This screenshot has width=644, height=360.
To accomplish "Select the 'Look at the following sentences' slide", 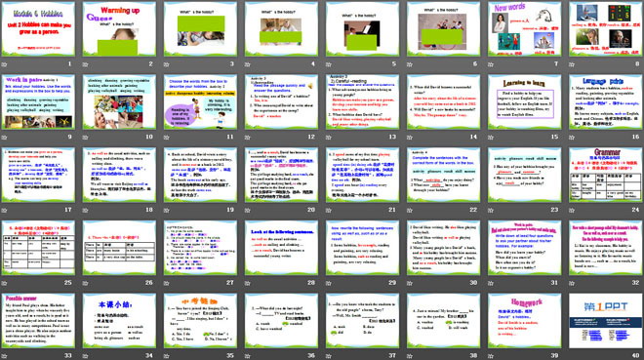I will [x=281, y=248].
